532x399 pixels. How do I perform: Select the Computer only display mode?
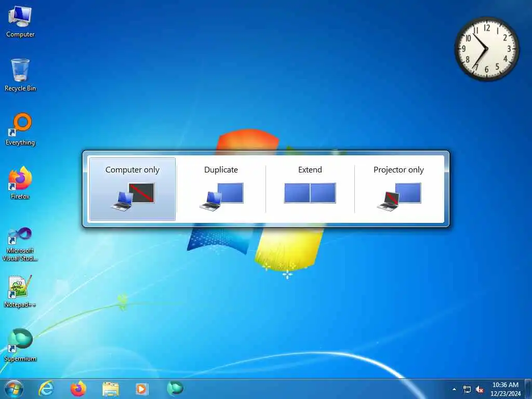click(x=132, y=189)
